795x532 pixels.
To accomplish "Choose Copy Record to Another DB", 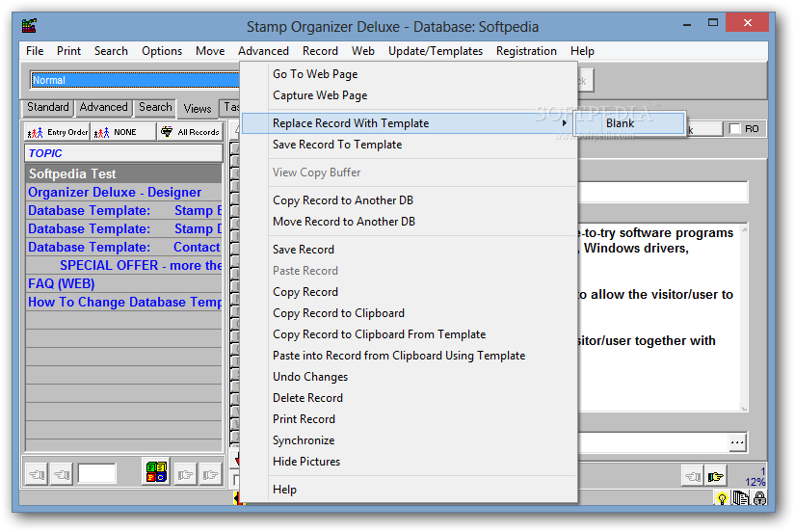I will pos(410,200).
